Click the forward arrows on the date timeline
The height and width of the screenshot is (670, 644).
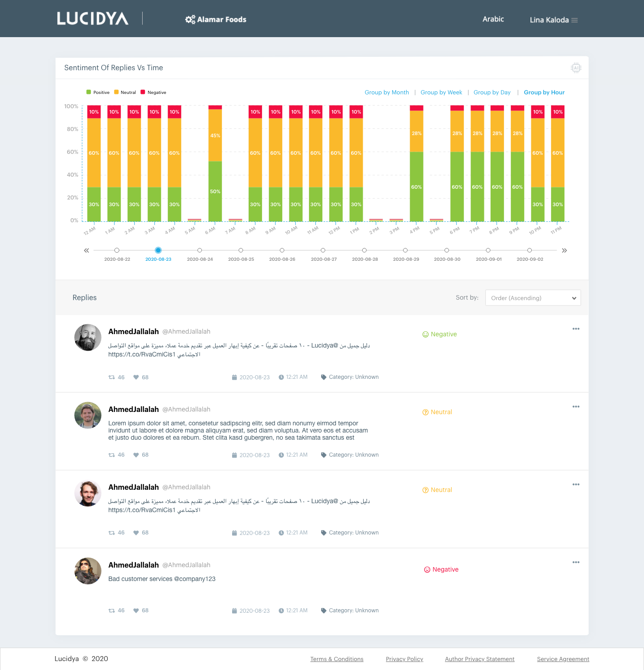pyautogui.click(x=564, y=250)
